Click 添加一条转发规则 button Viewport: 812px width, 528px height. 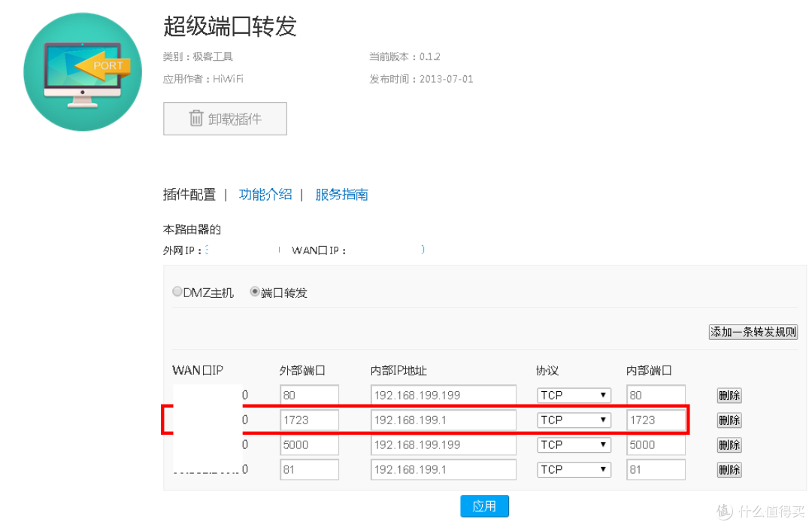tap(753, 332)
